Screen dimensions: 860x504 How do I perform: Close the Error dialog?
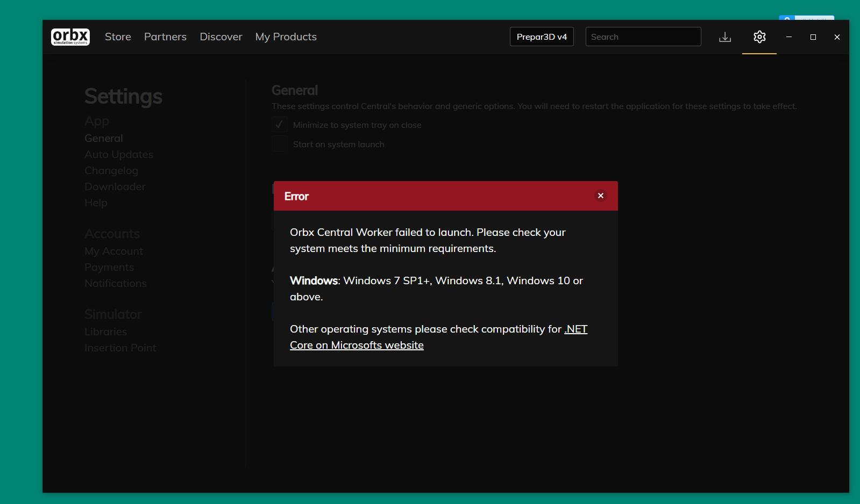click(x=601, y=196)
